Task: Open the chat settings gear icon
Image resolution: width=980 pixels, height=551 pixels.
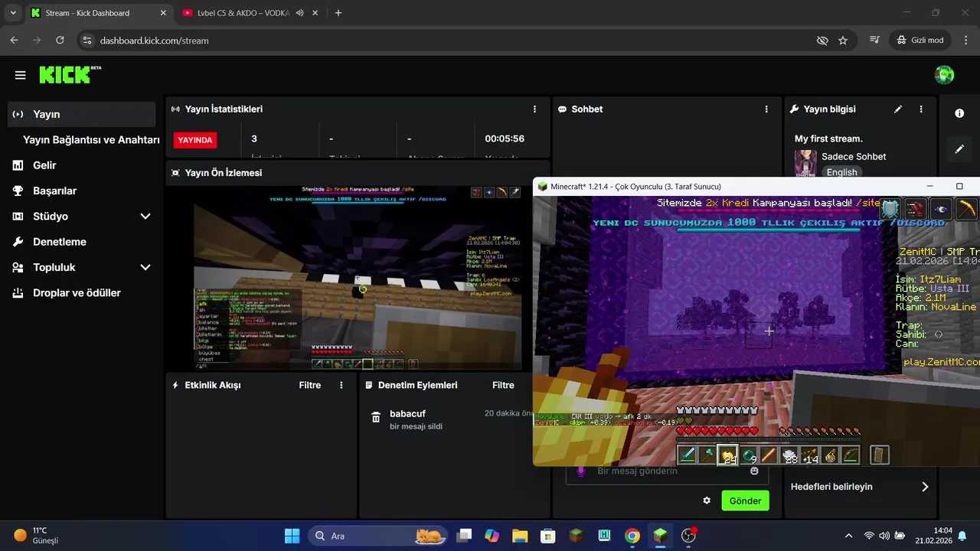Action: pyautogui.click(x=707, y=500)
